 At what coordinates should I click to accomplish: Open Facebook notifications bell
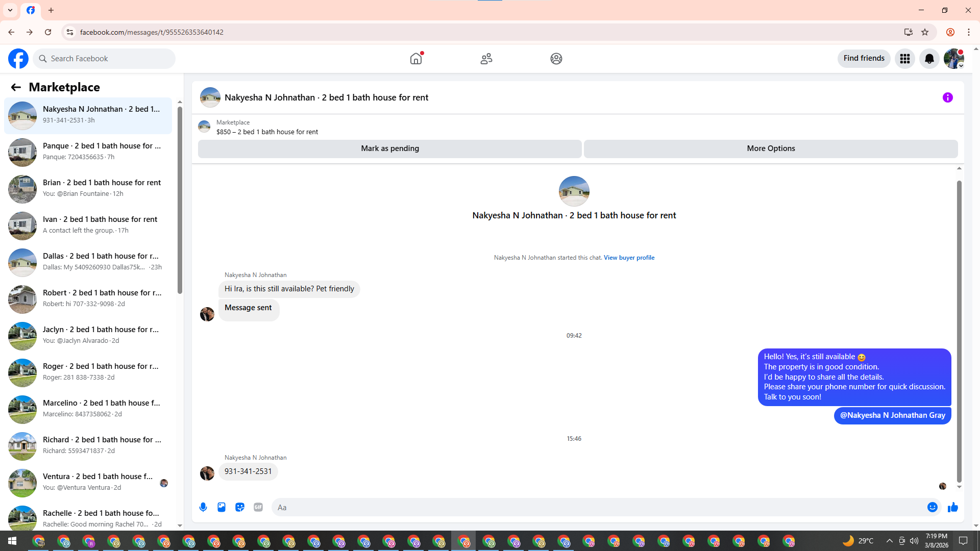(x=929, y=59)
